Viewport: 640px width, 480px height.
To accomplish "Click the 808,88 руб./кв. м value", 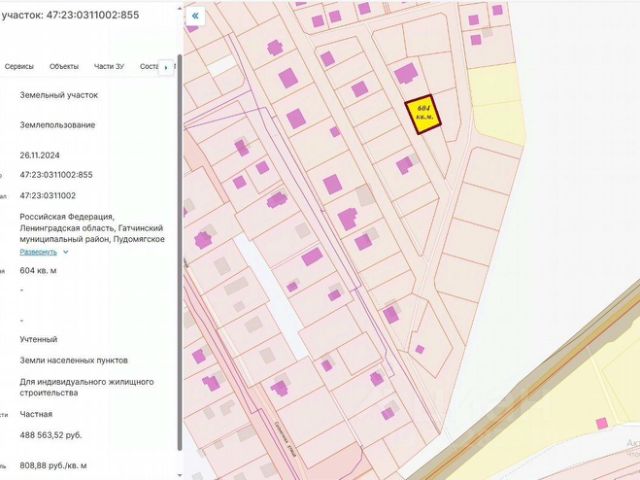I will [53, 465].
